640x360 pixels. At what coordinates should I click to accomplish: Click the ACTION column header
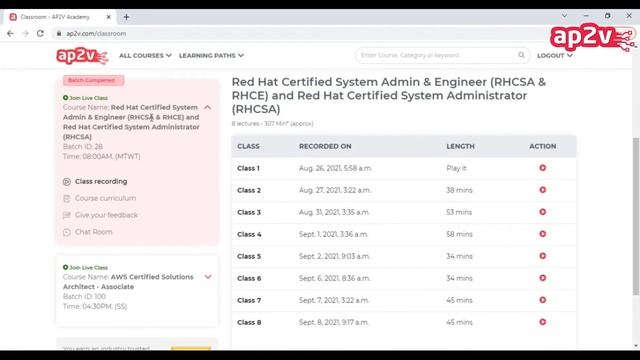[542, 146]
